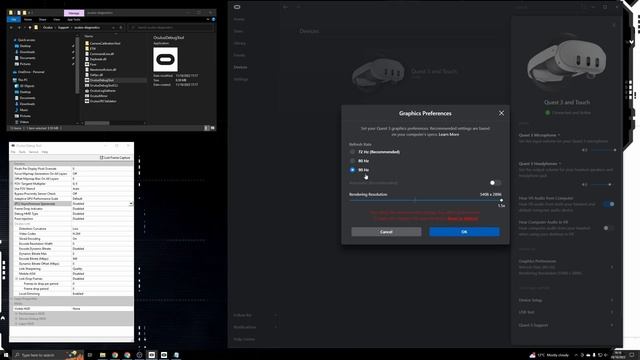Click the red Reset to Default link
The width and height of the screenshot is (640, 360).
462,219
